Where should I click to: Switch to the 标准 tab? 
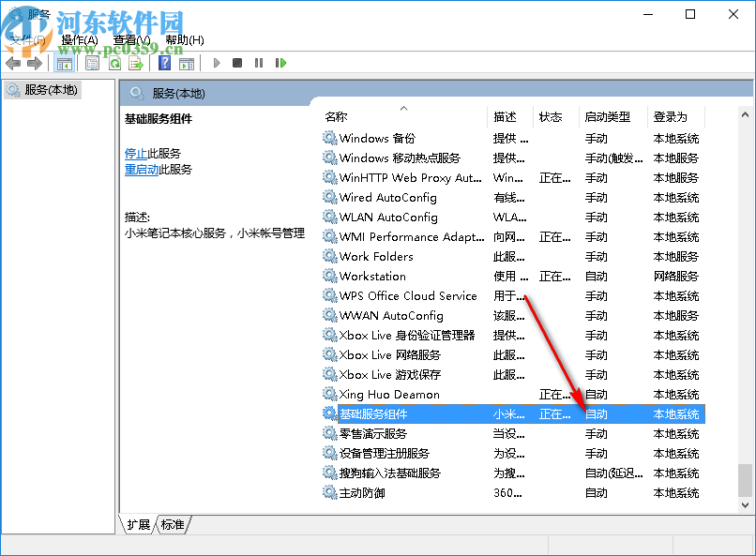(171, 525)
